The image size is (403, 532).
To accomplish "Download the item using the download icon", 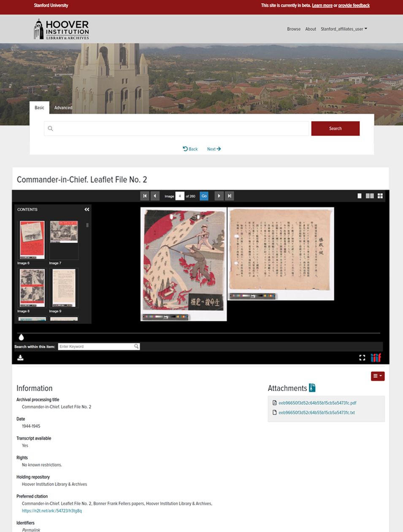I will (x=20, y=358).
